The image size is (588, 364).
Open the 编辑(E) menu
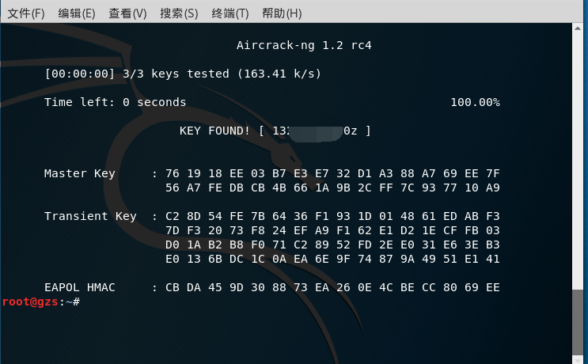[x=77, y=13]
